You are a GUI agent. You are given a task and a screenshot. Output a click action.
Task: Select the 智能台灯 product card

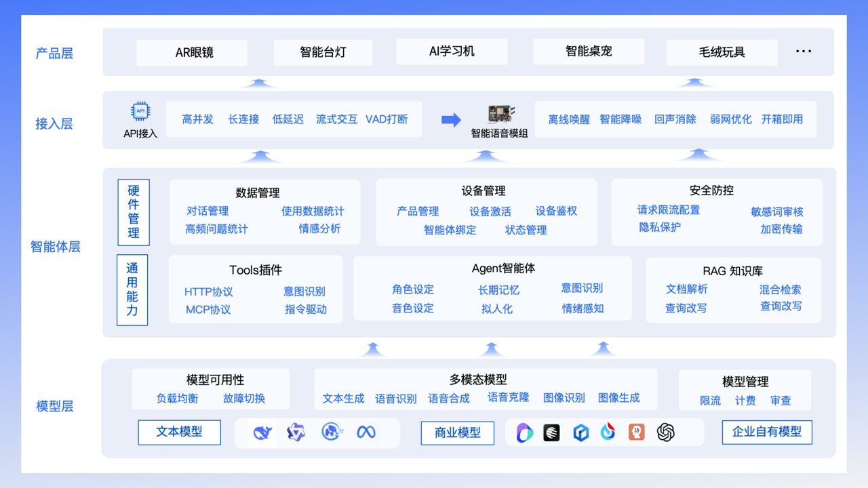click(x=323, y=52)
